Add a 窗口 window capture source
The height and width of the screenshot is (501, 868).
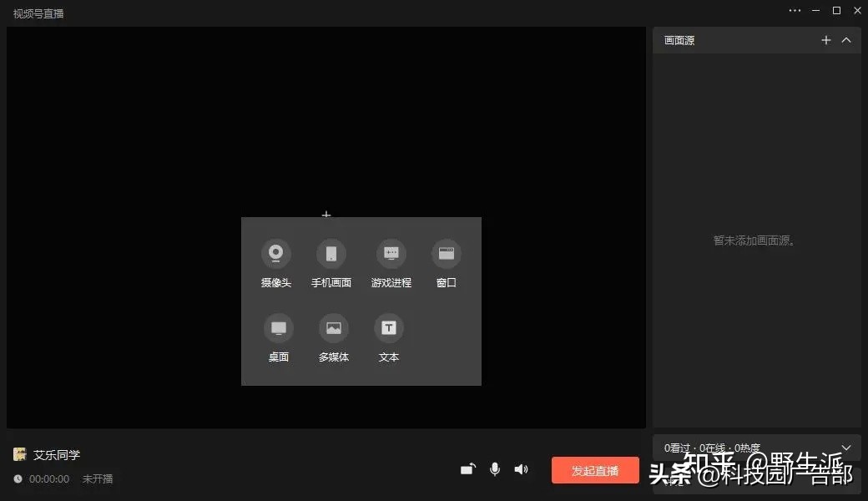coord(446,253)
